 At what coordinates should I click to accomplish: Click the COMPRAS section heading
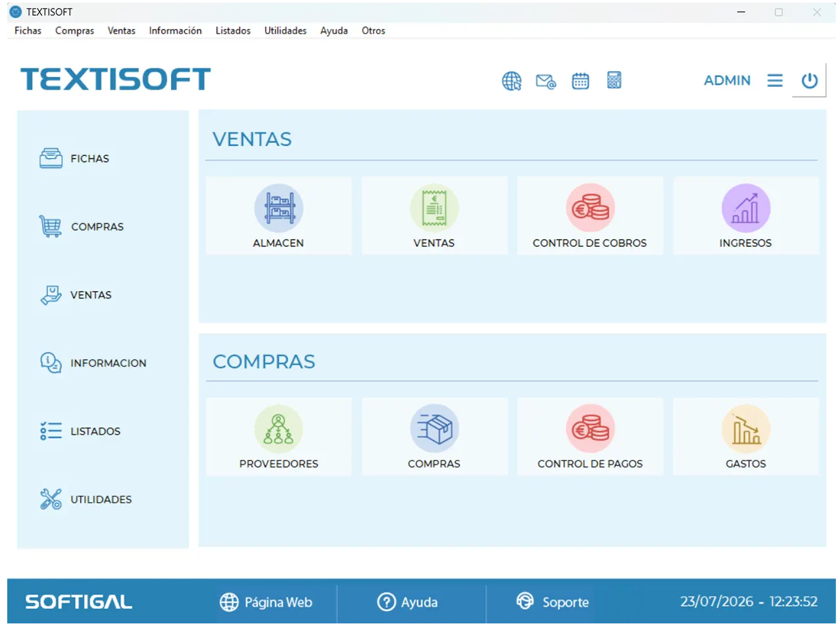264,361
